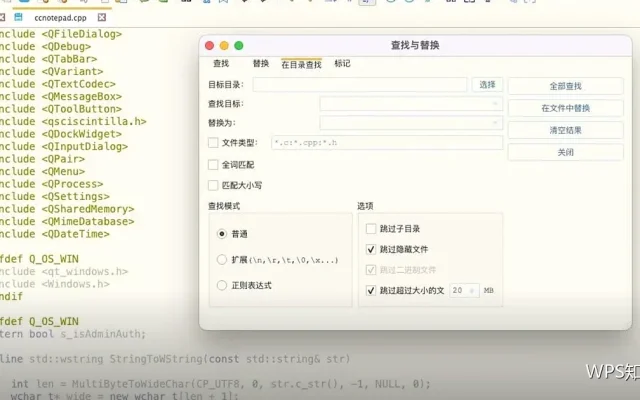Click the <QSettings> include line
Image resolution: width=640 pixels, height=400 pixels.
click(x=55, y=196)
